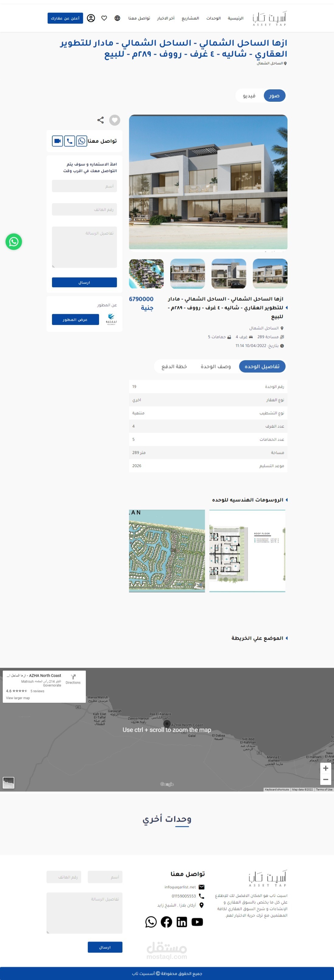
Task: Contact via WhatsApp icon in تواصل معنا box
Action: (x=81, y=141)
